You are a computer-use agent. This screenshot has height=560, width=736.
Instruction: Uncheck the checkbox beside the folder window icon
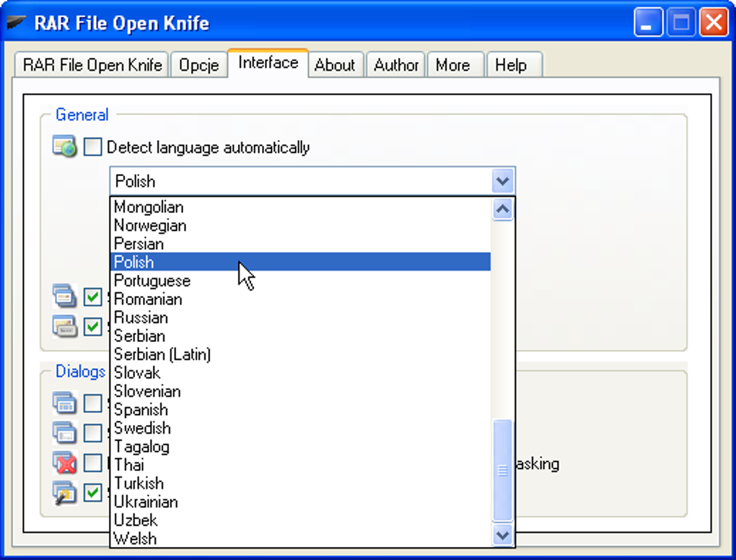point(92,327)
